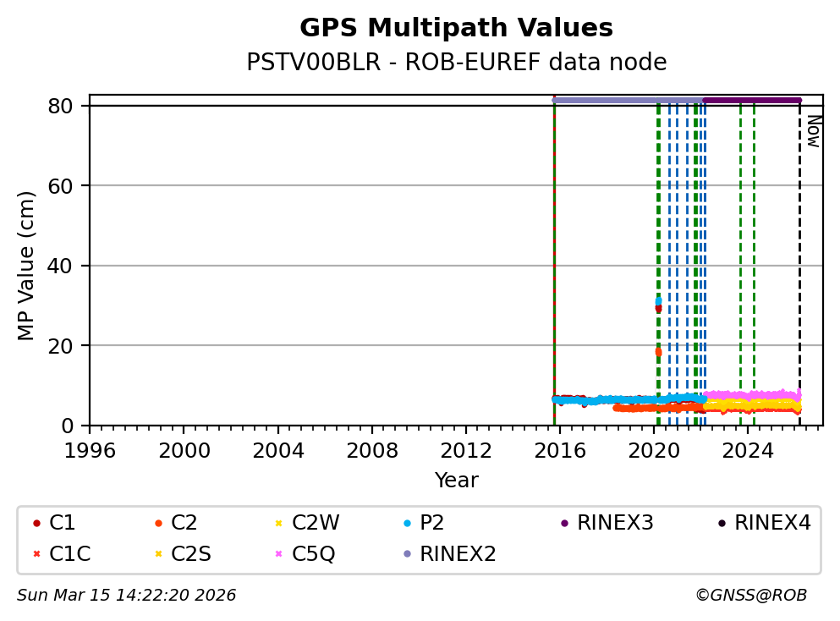Click the C5Q magenta legend marker

tap(278, 554)
